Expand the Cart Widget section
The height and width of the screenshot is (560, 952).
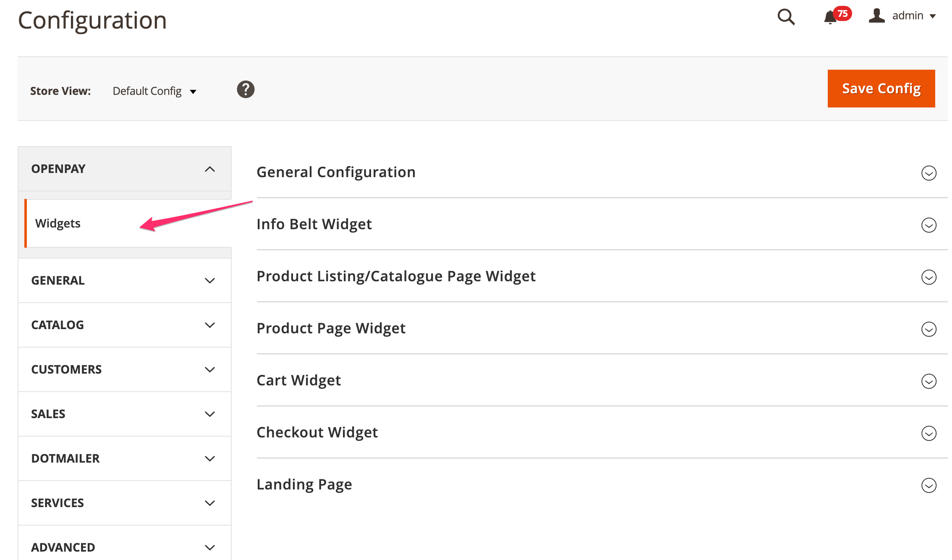(x=929, y=382)
